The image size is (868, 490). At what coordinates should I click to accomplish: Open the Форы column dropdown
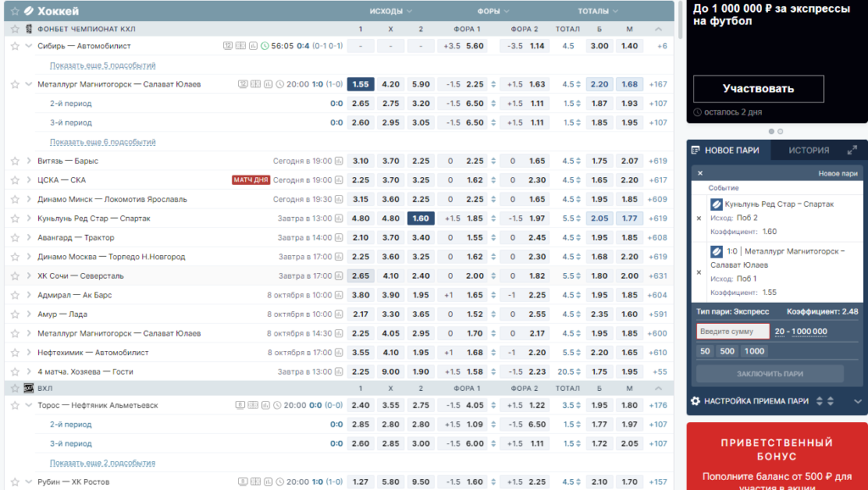493,11
